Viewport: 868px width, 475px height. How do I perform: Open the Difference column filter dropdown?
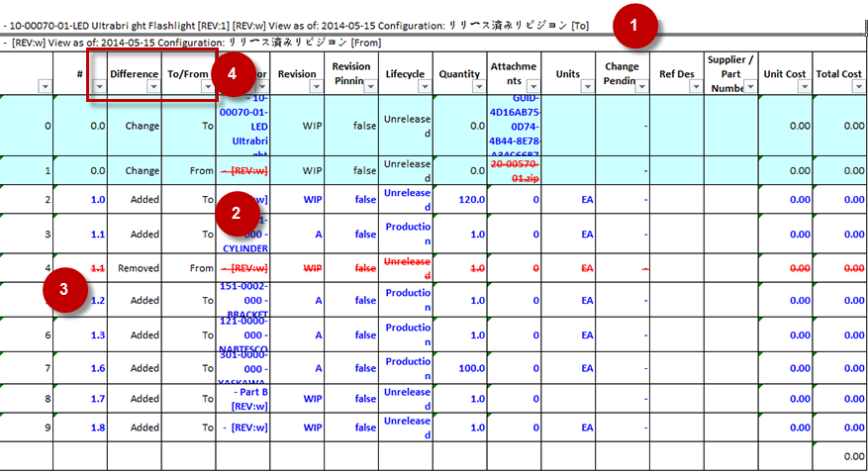153,86
